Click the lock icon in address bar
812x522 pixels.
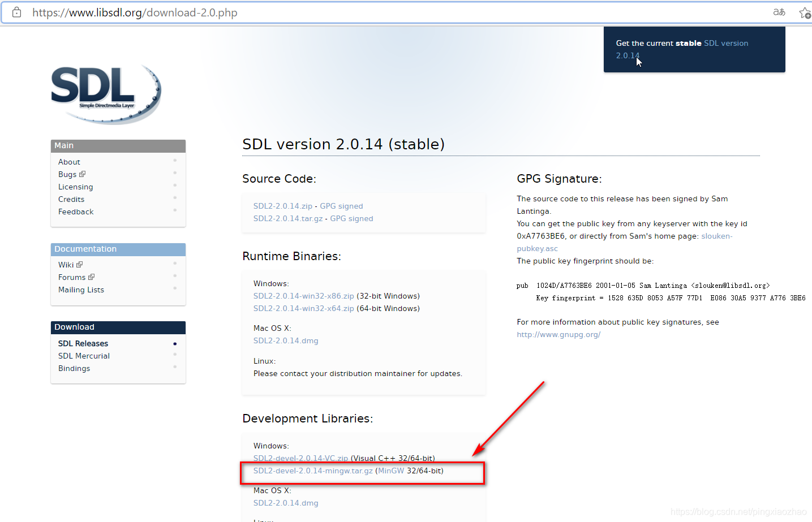(16, 12)
